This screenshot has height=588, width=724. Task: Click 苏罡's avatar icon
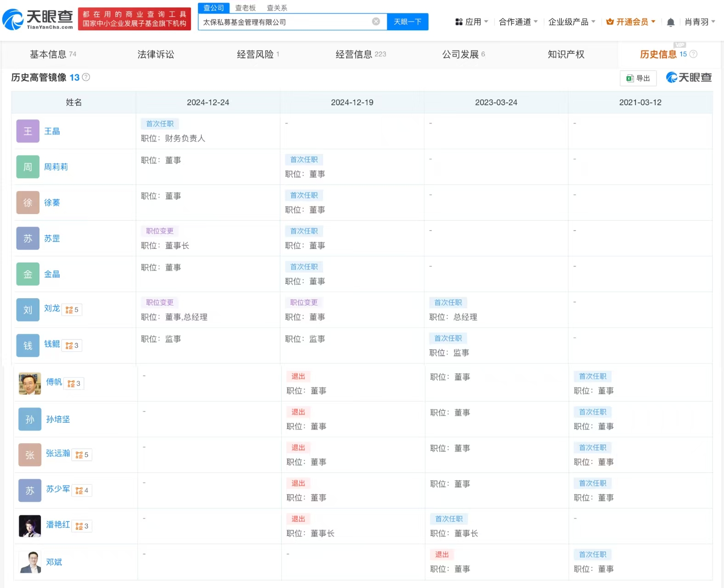(x=28, y=238)
